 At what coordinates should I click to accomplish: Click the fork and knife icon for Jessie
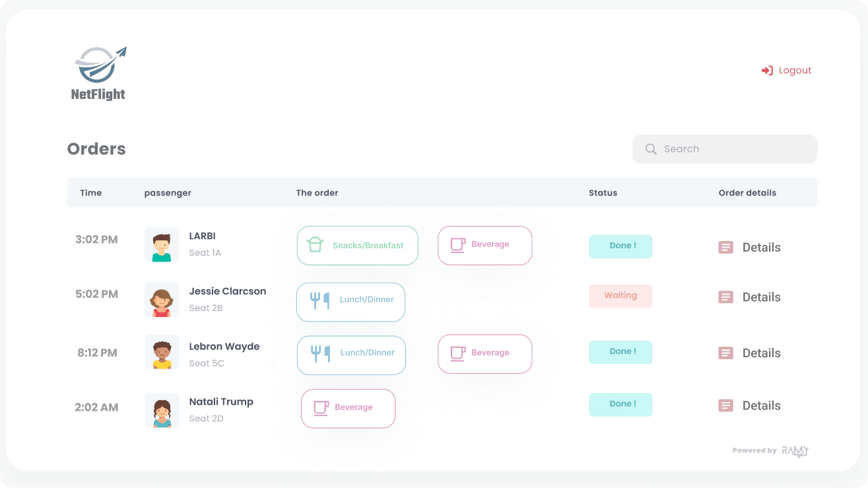tap(320, 300)
